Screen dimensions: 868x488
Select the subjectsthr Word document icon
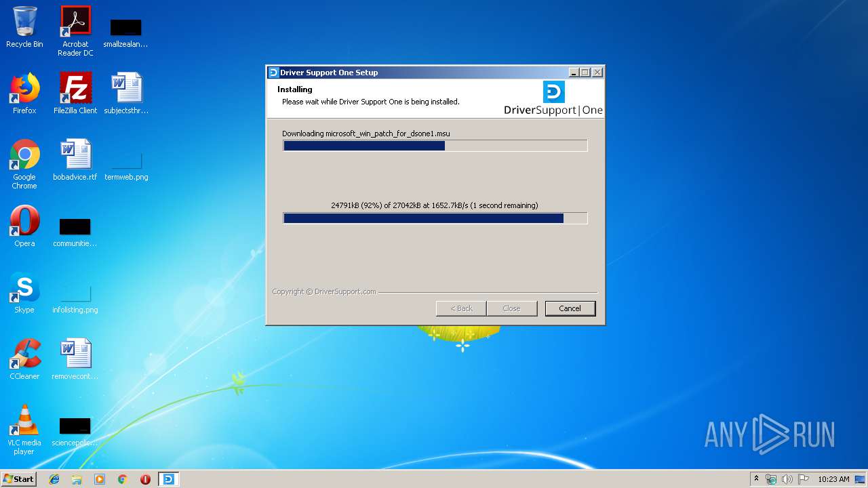126,94
